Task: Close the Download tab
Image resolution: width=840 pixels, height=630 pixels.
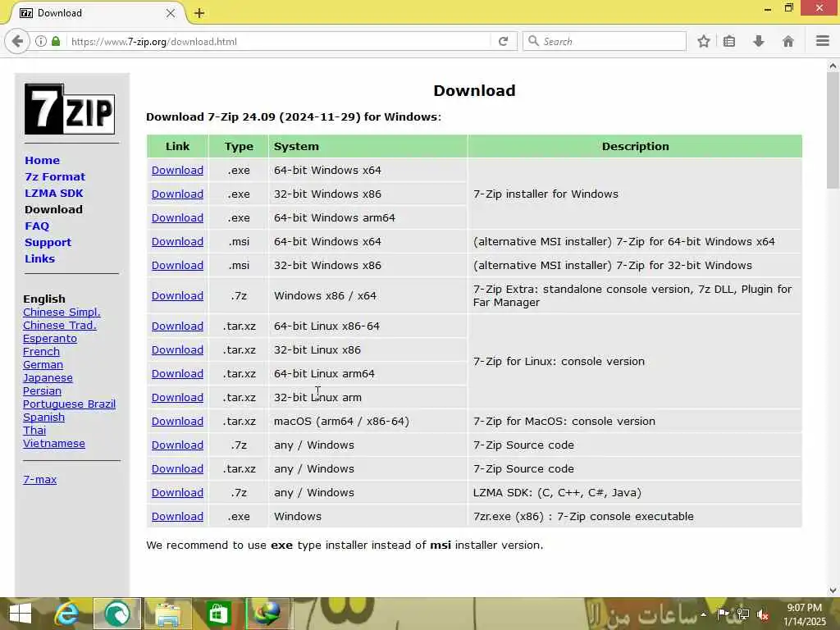Action: coord(171,13)
